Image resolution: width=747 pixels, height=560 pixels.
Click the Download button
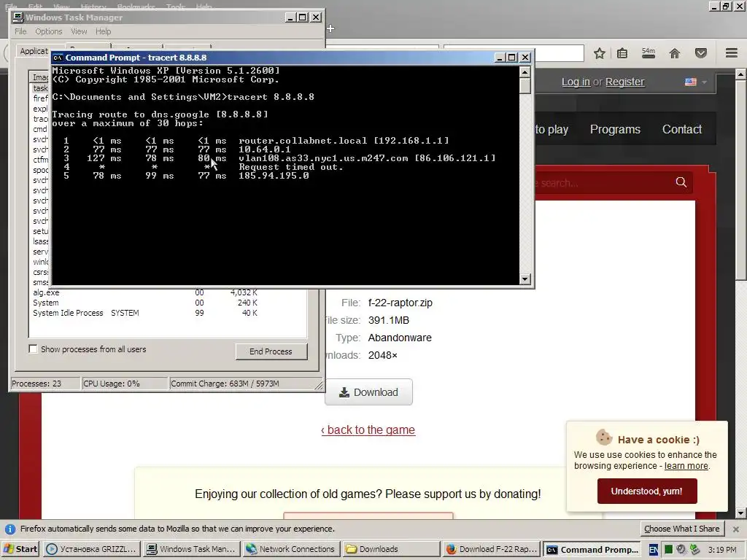[x=368, y=392]
